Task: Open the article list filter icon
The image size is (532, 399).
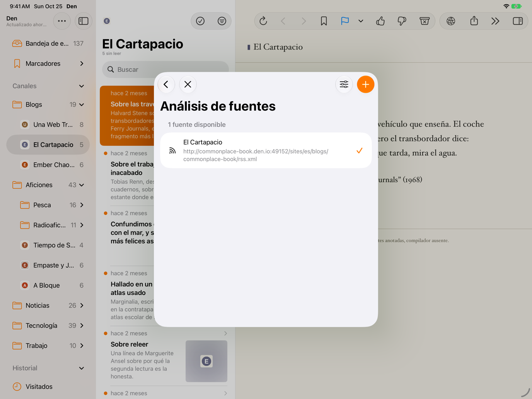Action: coord(222,21)
